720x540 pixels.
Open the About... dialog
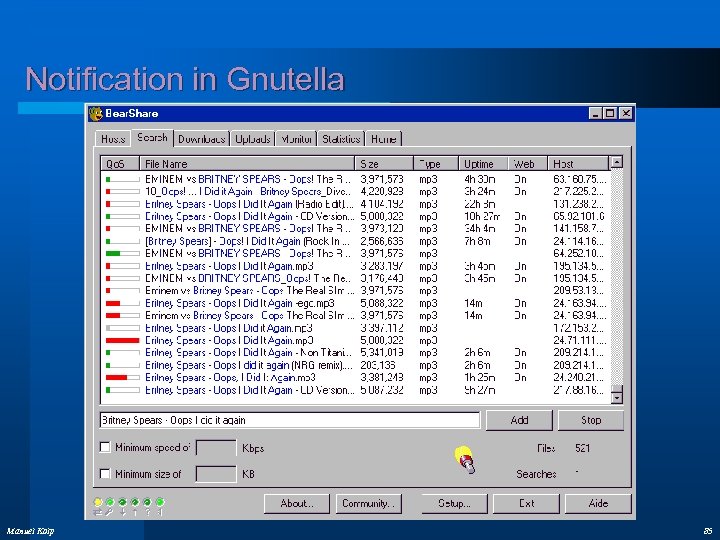[x=297, y=504]
